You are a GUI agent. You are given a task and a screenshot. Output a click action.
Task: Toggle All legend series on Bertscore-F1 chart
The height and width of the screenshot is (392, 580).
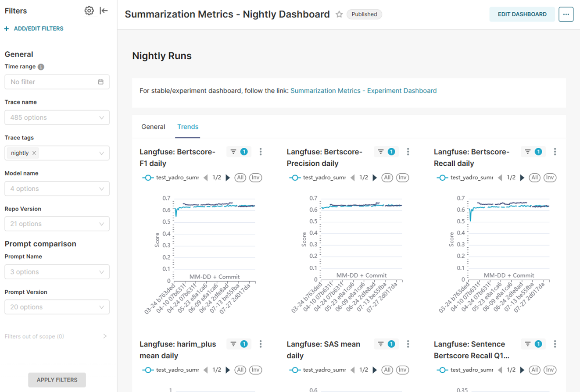coord(240,178)
